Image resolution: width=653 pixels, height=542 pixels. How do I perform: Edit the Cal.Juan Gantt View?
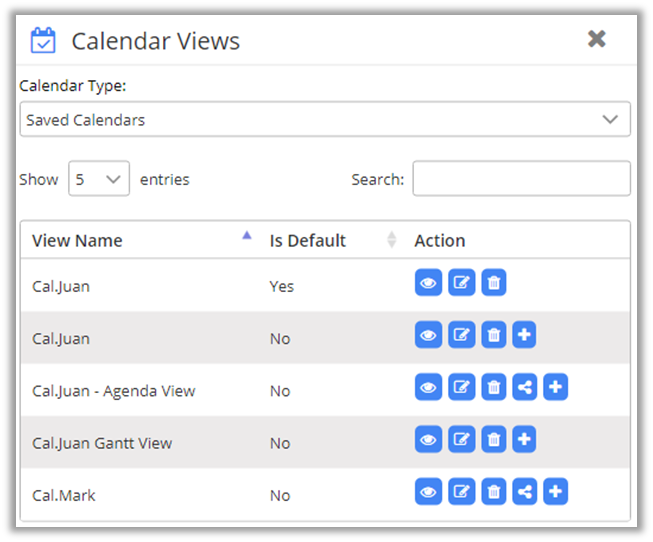pyautogui.click(x=461, y=439)
